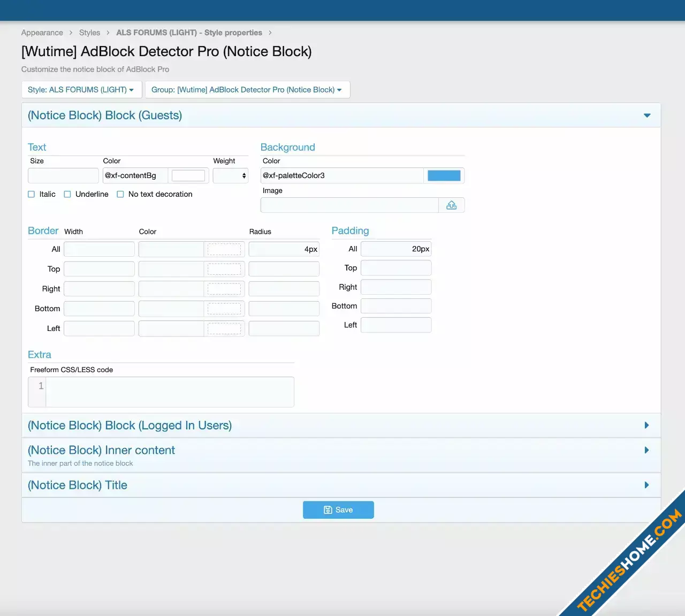Click the Border Top color text field
This screenshot has height=616, width=685.
171,269
